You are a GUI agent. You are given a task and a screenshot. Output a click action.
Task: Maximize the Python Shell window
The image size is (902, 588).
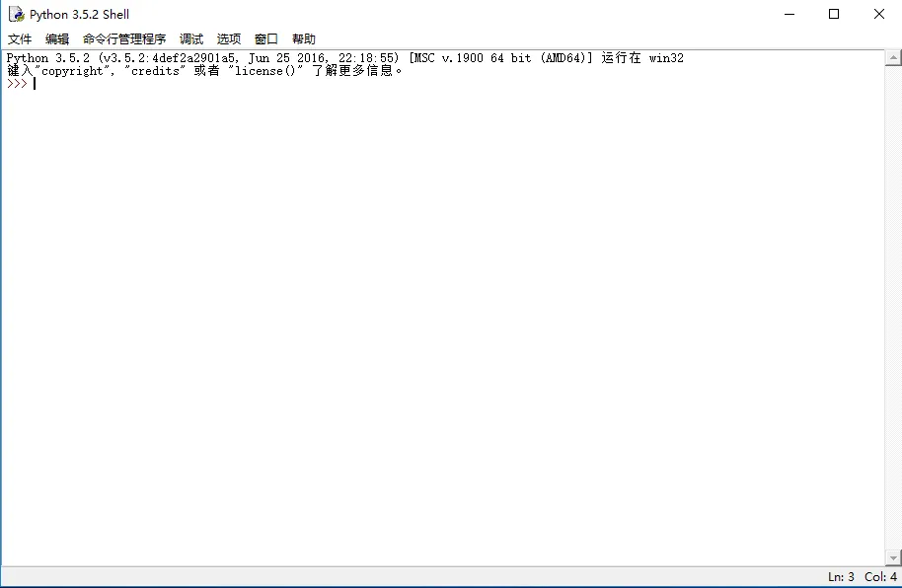tap(834, 14)
